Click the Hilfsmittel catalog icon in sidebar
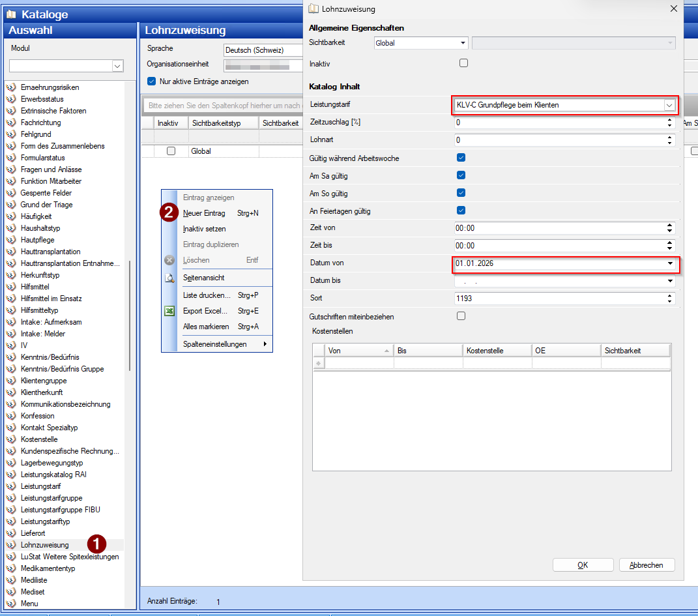Screen dimensions: 698x616 click(x=11, y=287)
